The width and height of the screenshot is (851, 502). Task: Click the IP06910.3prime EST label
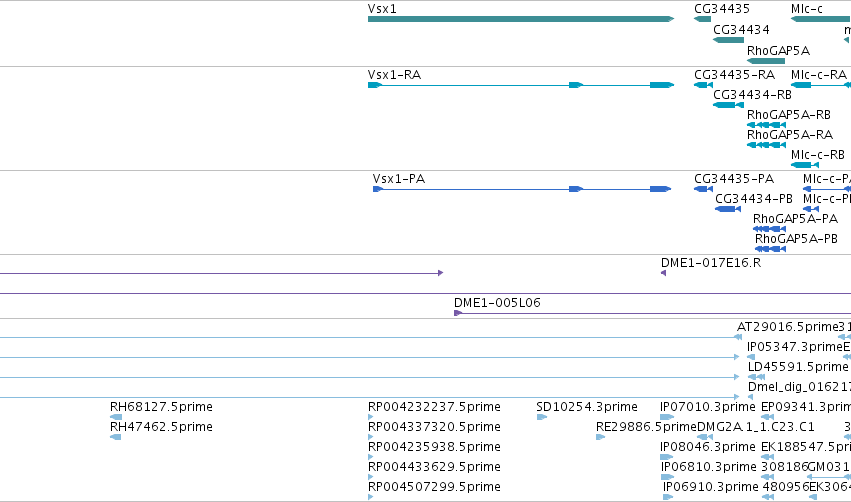point(710,487)
